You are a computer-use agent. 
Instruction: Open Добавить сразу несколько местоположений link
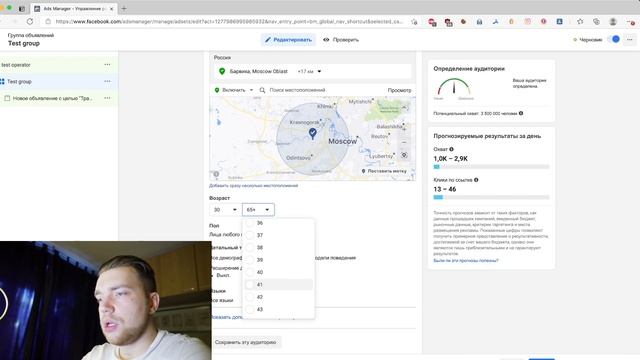coord(253,186)
